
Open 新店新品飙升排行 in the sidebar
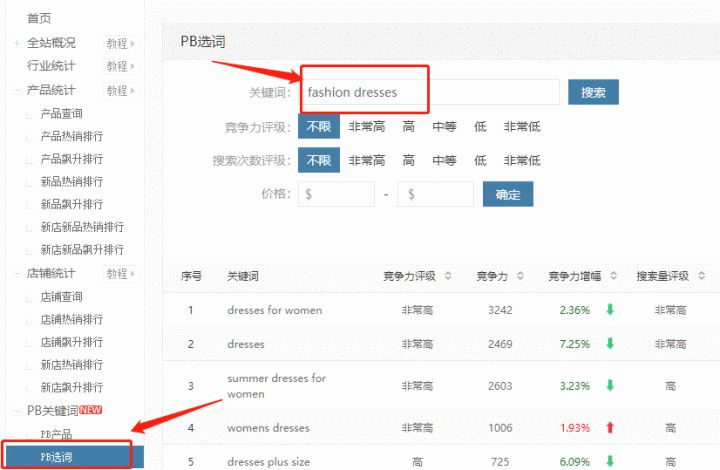click(x=82, y=250)
